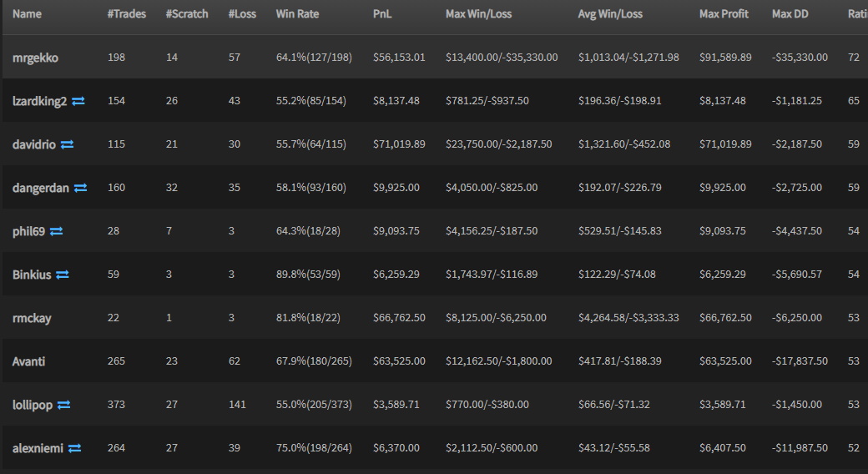Screen dimensions: 868x474
Task: Click swap arrows icon beside davidrio
Action: point(67,144)
